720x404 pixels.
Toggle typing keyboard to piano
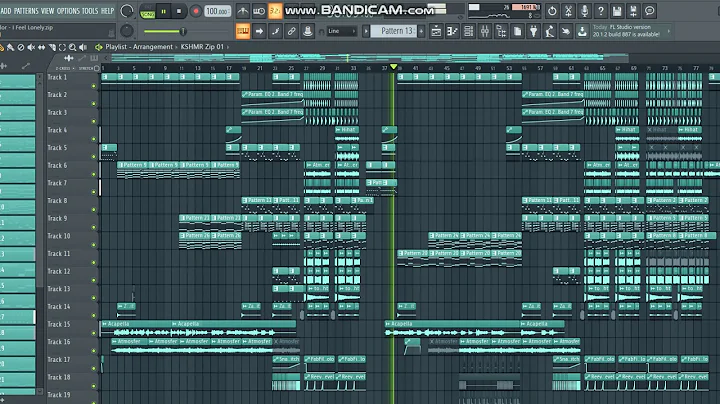(x=243, y=31)
